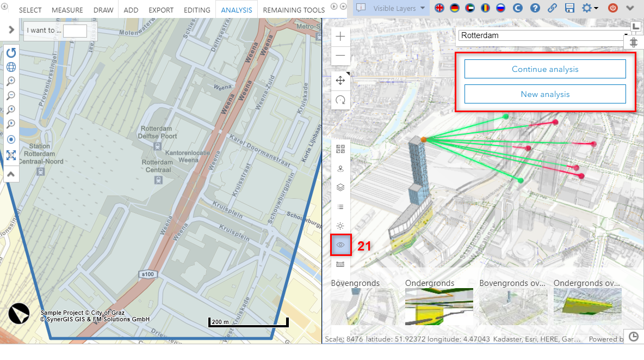Click the full extent globe icon
This screenshot has width=644, height=360.
pyautogui.click(x=11, y=67)
